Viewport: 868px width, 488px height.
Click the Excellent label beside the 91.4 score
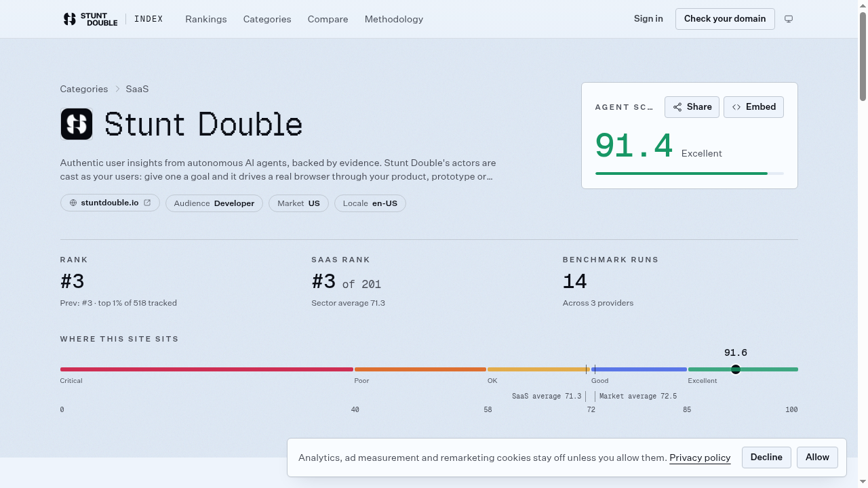pos(702,154)
